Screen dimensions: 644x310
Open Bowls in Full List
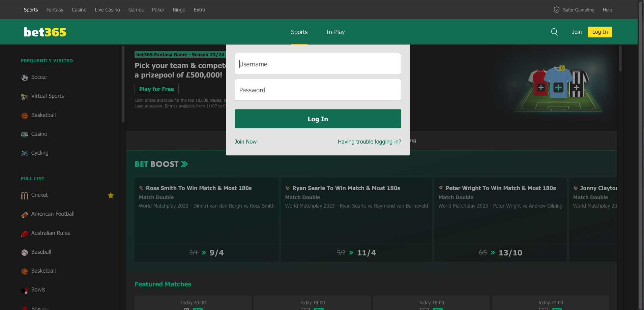pos(38,290)
